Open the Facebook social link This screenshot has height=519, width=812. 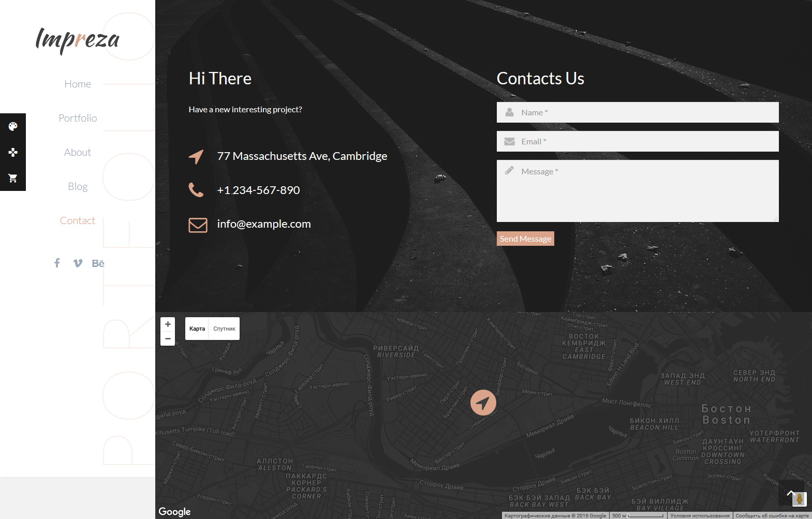click(57, 263)
